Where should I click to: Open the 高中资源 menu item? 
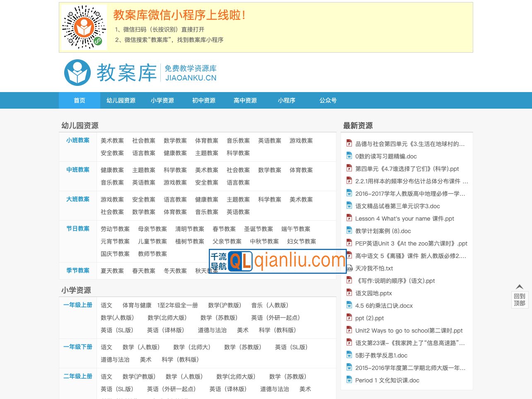[245, 100]
